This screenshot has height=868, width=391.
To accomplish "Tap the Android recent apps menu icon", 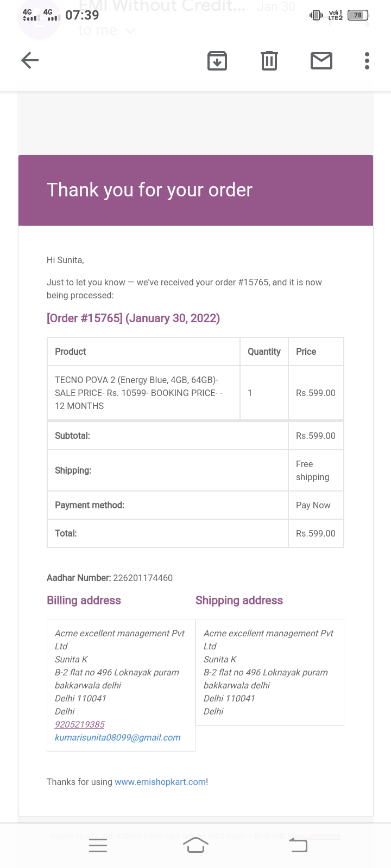I will click(x=98, y=845).
